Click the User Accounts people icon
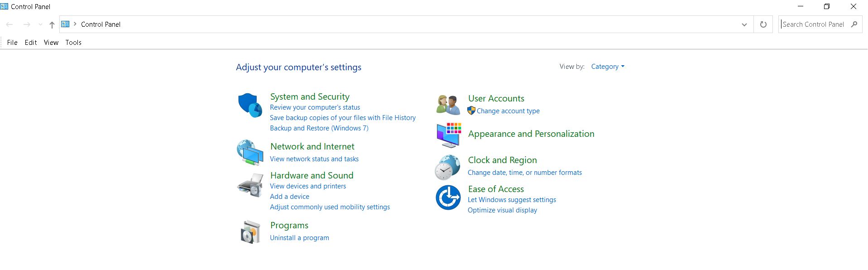Viewport: 868px width, 270px height. [448, 105]
